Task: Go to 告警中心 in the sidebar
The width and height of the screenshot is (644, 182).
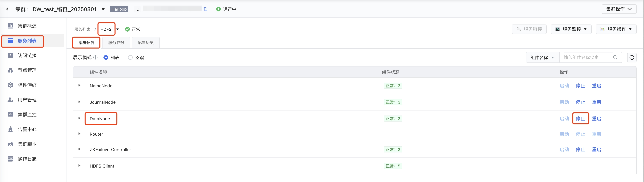Action: click(27, 129)
